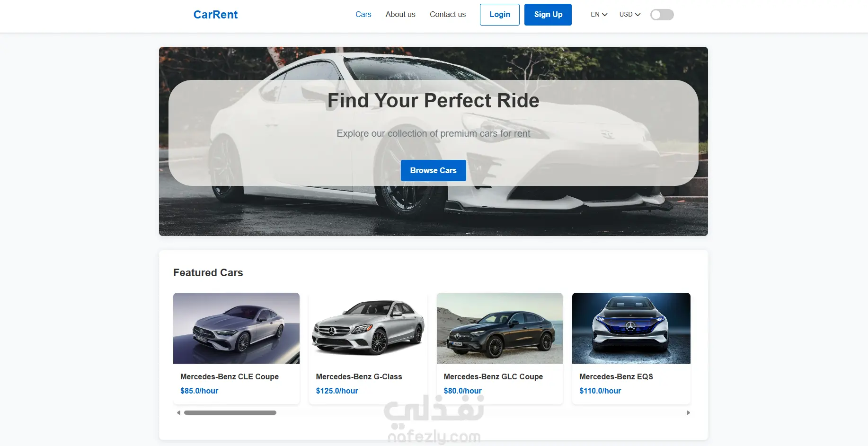868x446 pixels.
Task: Toggle the dark mode switch
Action: click(x=662, y=15)
